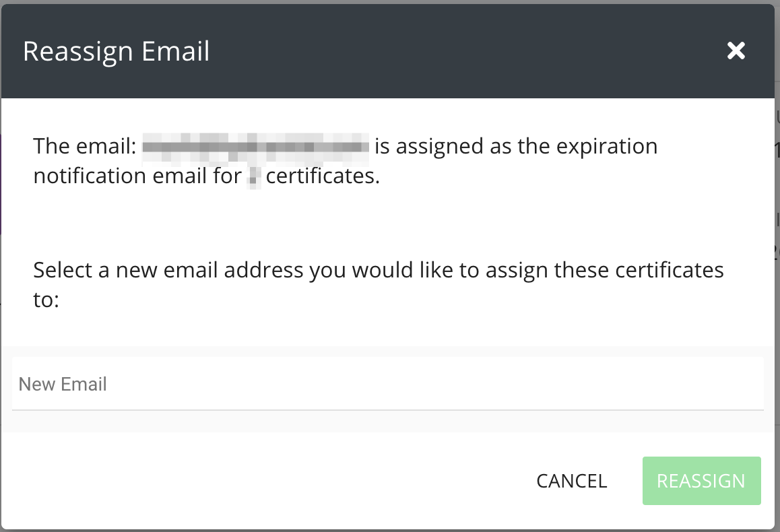This screenshot has height=532, width=780.
Task: Click the "notification email for" text
Action: [x=137, y=176]
